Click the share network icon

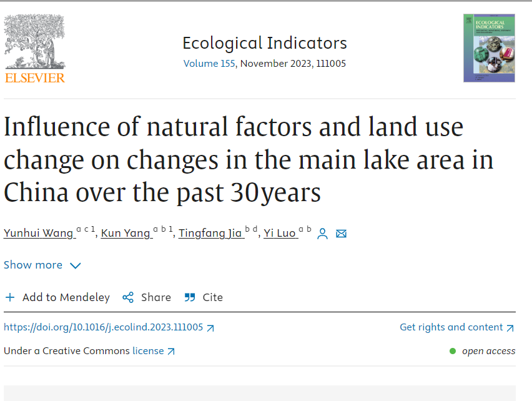tap(128, 297)
